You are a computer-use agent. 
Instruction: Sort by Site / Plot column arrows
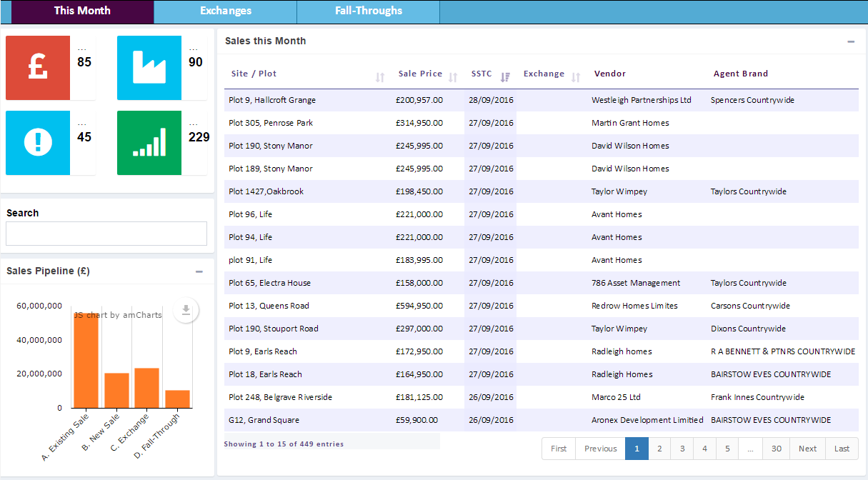(380, 77)
